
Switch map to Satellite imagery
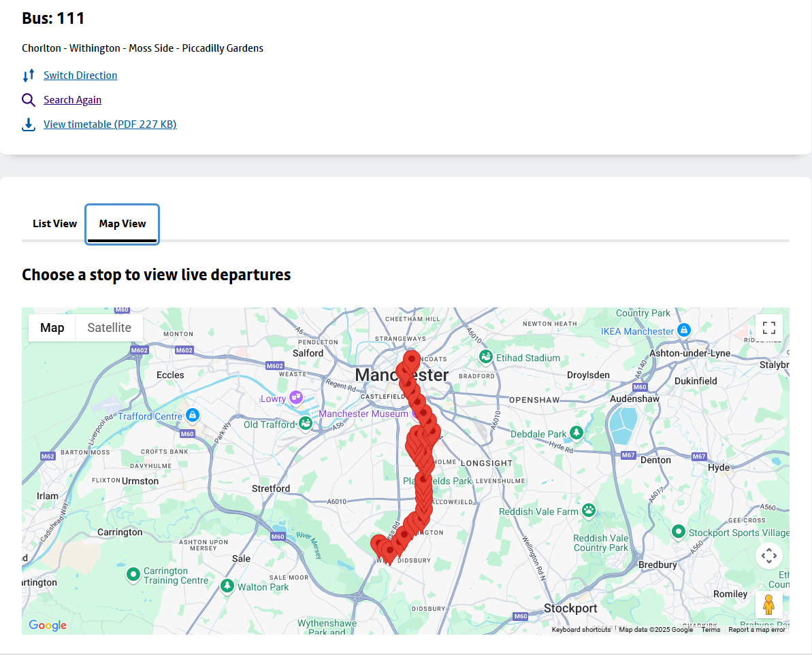110,328
